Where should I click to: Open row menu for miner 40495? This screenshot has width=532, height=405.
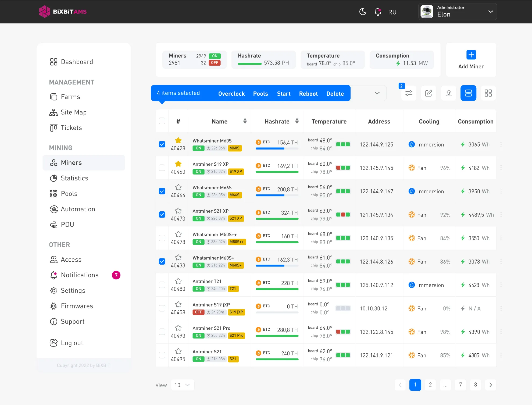pos(501,355)
